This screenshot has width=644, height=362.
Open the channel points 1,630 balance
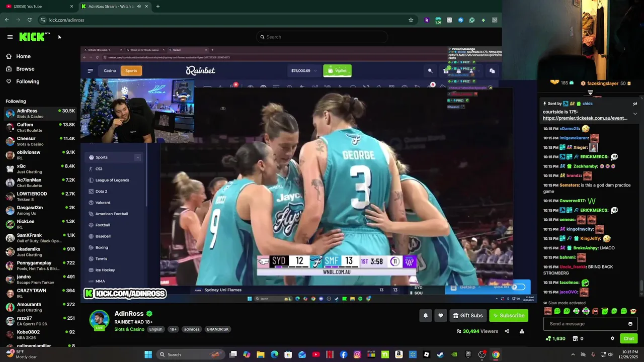tap(555, 338)
